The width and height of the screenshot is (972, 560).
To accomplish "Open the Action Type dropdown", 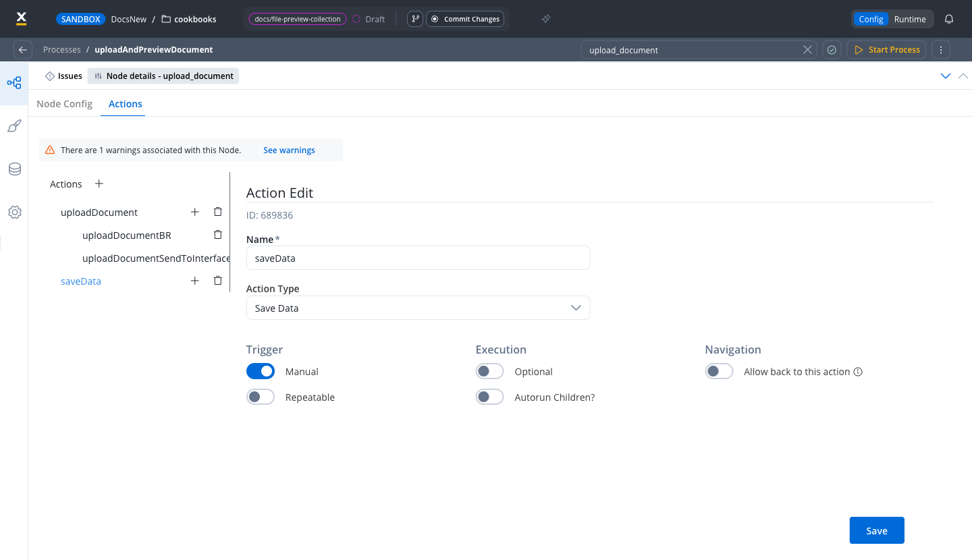I will click(418, 308).
